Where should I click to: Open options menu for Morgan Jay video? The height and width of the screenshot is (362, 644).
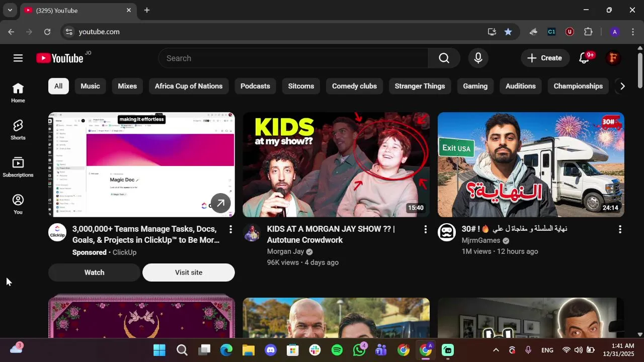point(425,229)
